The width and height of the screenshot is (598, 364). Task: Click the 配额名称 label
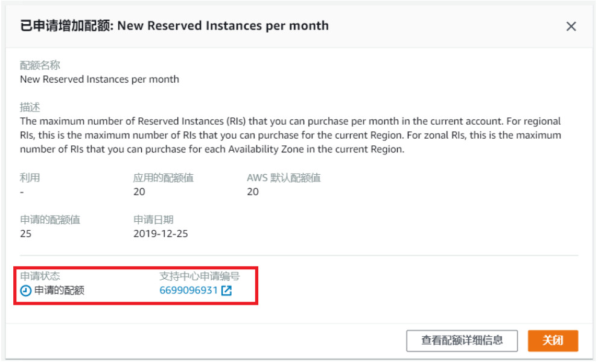click(40, 65)
